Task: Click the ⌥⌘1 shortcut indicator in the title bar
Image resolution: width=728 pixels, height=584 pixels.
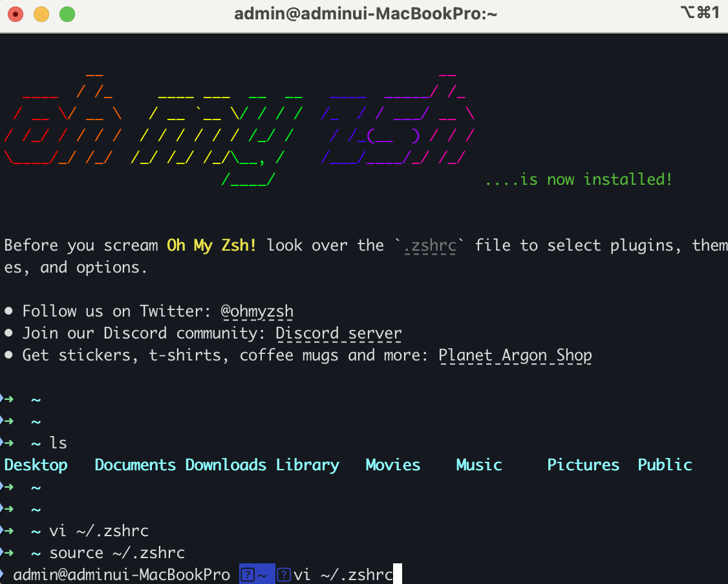Action: pyautogui.click(x=700, y=12)
